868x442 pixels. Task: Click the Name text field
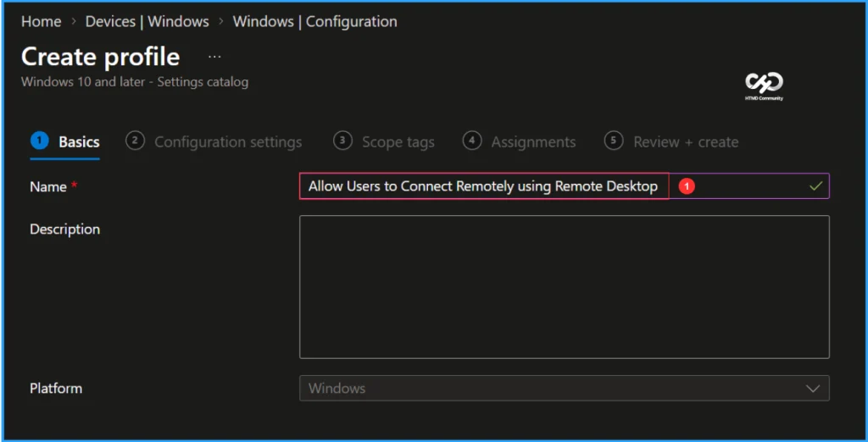point(564,186)
